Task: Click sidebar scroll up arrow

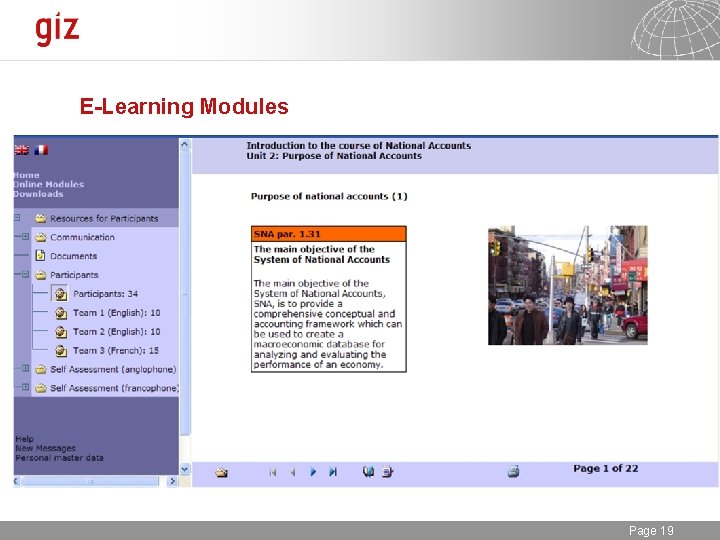Action: point(185,145)
